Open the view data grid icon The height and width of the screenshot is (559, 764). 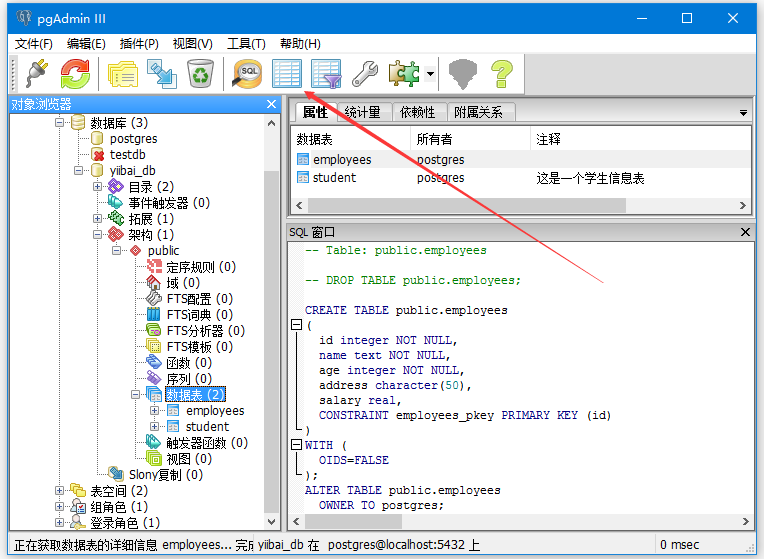287,73
